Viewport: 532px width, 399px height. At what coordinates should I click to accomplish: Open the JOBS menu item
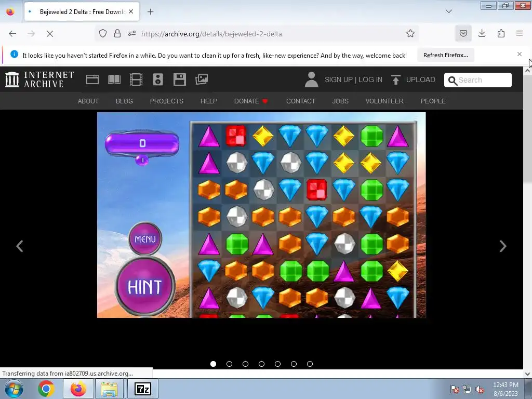pos(340,101)
